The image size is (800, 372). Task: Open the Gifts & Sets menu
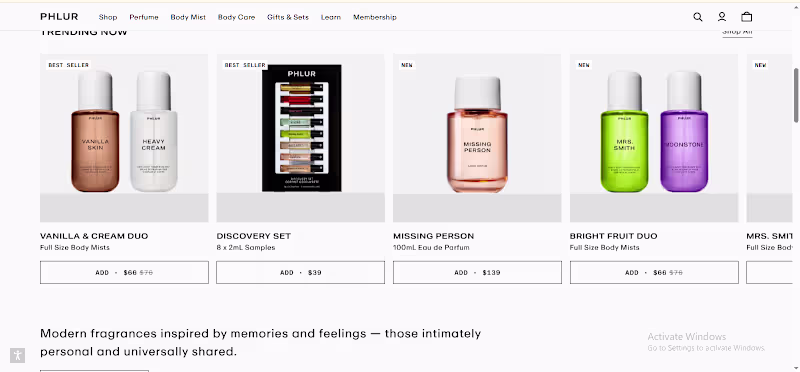click(288, 17)
